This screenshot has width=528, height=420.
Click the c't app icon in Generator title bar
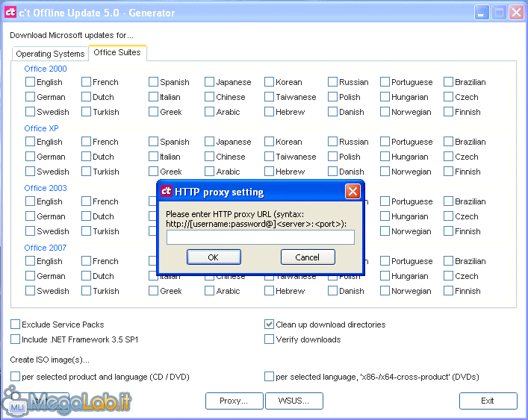10,12
